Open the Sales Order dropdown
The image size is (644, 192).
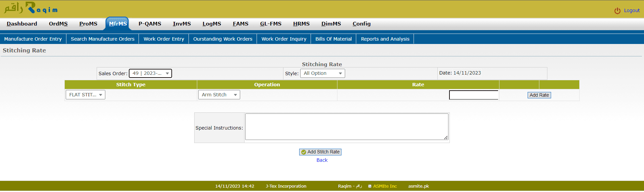150,73
